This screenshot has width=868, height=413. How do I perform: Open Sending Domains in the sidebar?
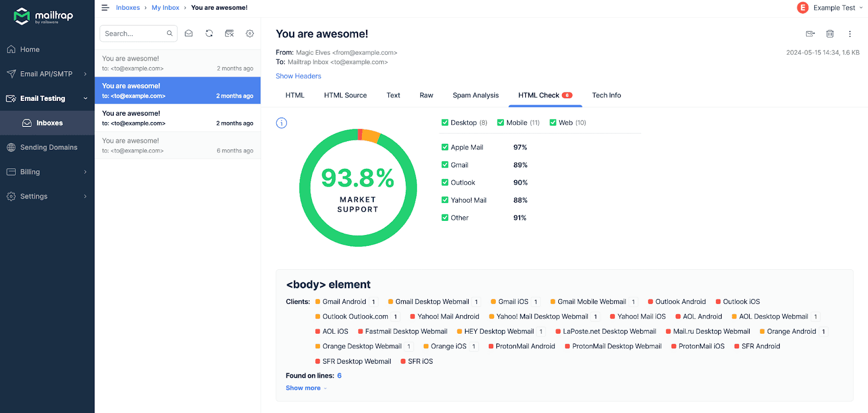tap(47, 148)
